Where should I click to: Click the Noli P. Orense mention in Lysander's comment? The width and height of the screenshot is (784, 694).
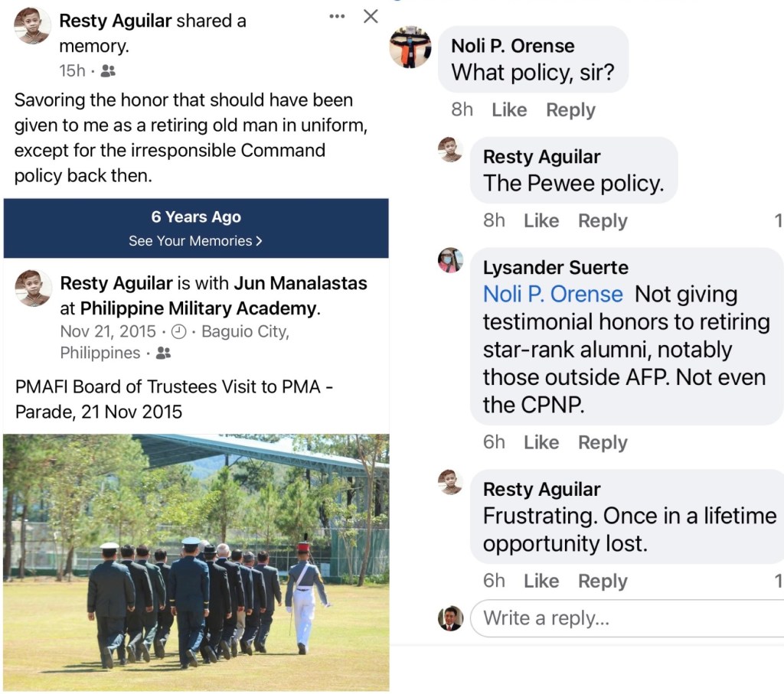(x=553, y=295)
